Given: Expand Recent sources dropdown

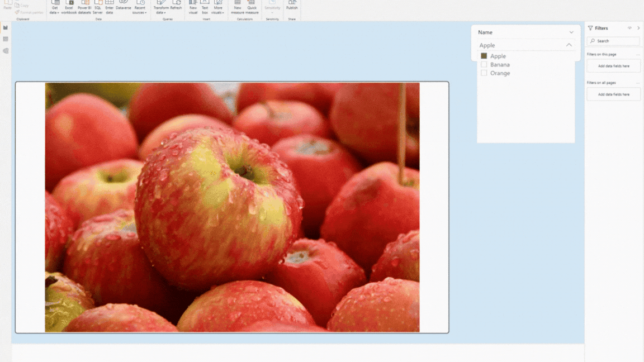Looking at the screenshot, I should [140, 8].
